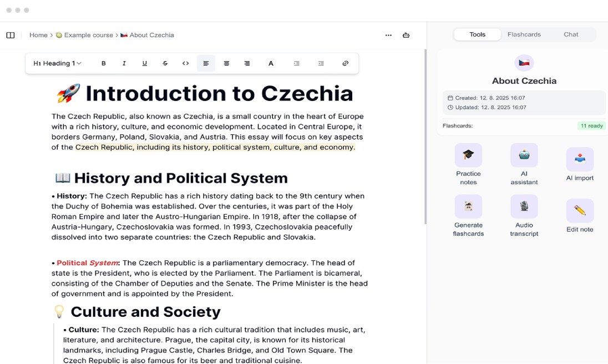Toggle strikethrough formatting
The height and width of the screenshot is (364, 608).
[x=165, y=63]
